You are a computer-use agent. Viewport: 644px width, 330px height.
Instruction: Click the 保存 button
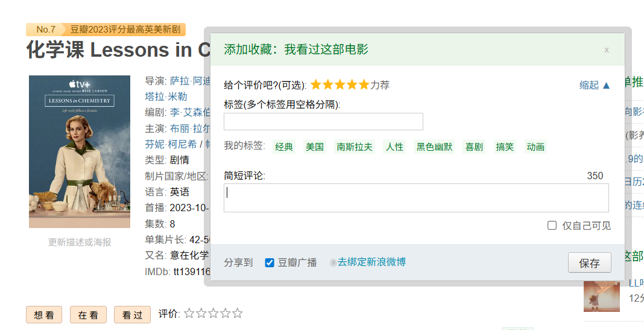click(x=589, y=263)
